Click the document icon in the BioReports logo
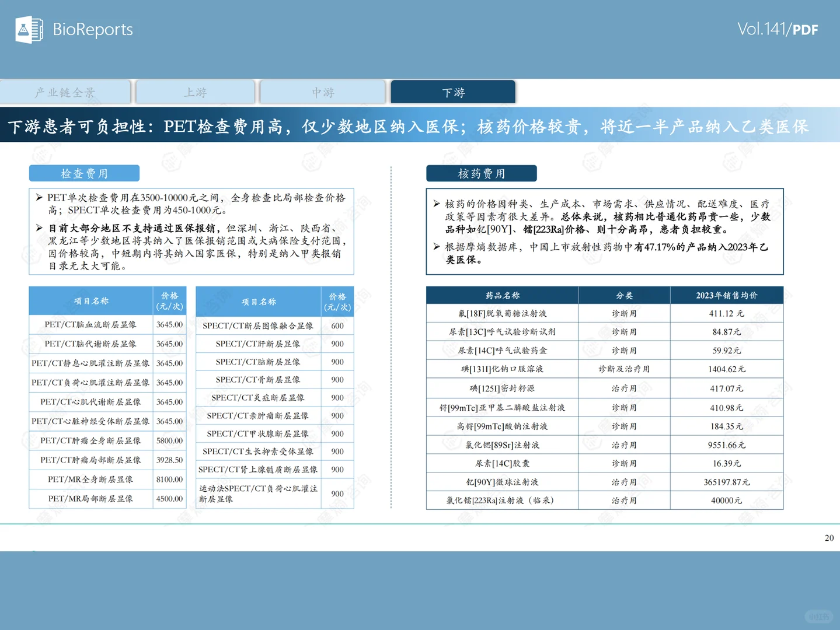 (x=36, y=29)
